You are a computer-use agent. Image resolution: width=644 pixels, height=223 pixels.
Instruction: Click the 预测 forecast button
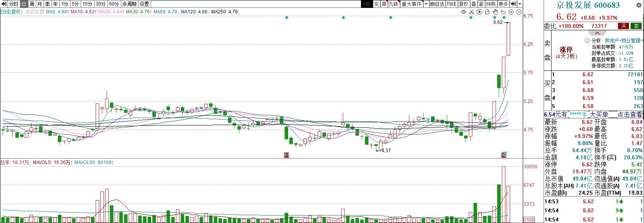(491, 4)
